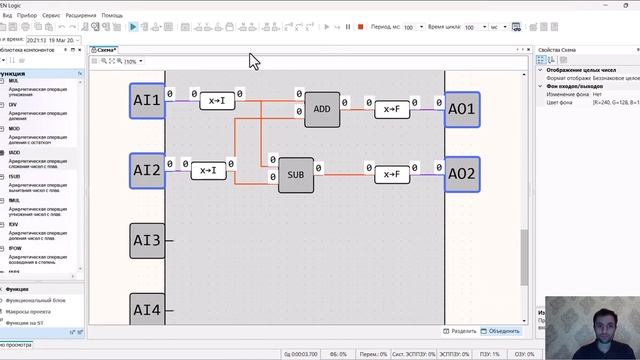Open Функциональный блок category
This screenshot has width=640, height=360.
[x=35, y=300]
